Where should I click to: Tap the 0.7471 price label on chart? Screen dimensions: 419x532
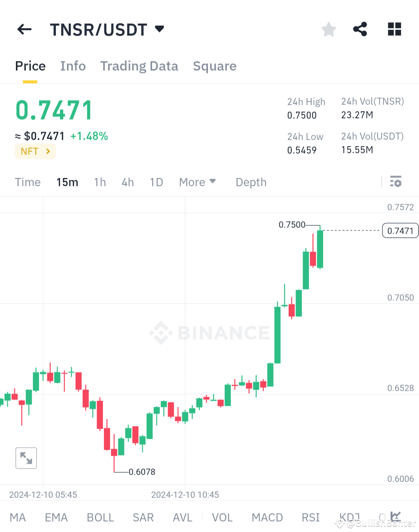tap(400, 230)
